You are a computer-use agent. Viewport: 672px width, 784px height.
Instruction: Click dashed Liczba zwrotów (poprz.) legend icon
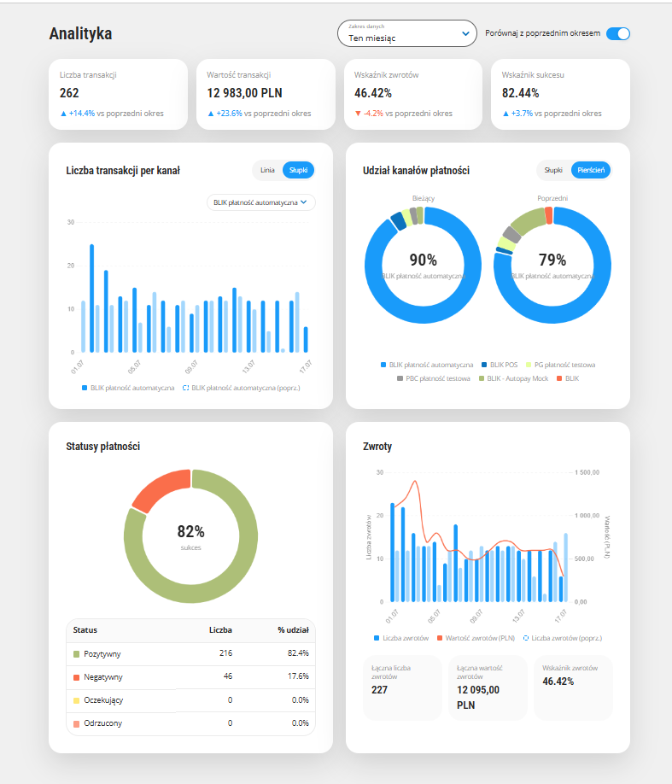pos(525,638)
